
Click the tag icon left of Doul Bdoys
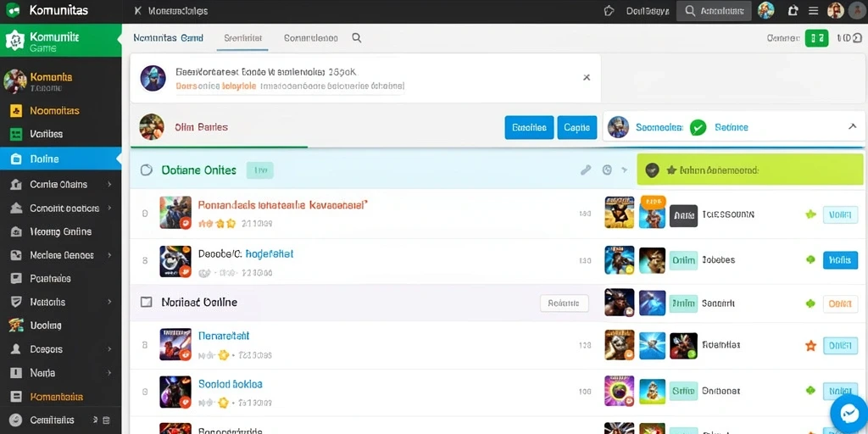609,10
